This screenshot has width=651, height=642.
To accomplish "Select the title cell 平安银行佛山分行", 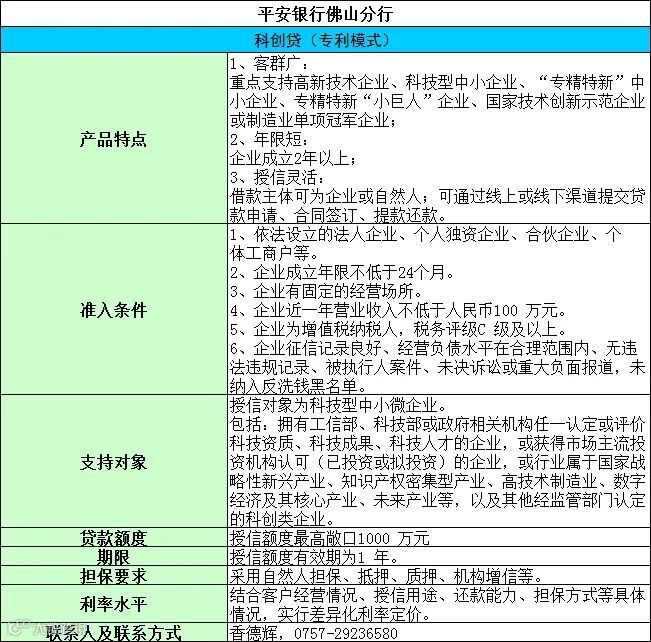I will coord(326,14).
